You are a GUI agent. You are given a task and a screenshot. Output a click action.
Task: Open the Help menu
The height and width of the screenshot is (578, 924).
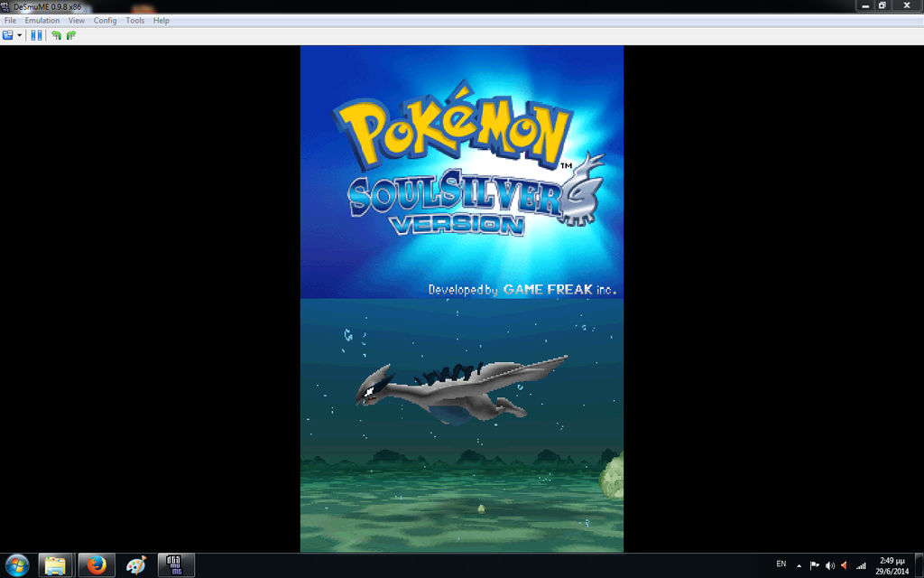coord(161,20)
